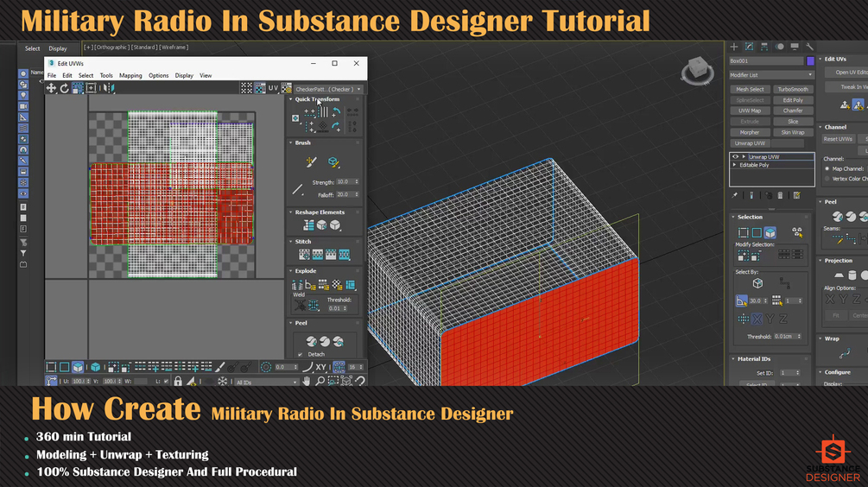The width and height of the screenshot is (868, 487).
Task: Toggle the grid snap button left of 16
Action: coord(339,367)
